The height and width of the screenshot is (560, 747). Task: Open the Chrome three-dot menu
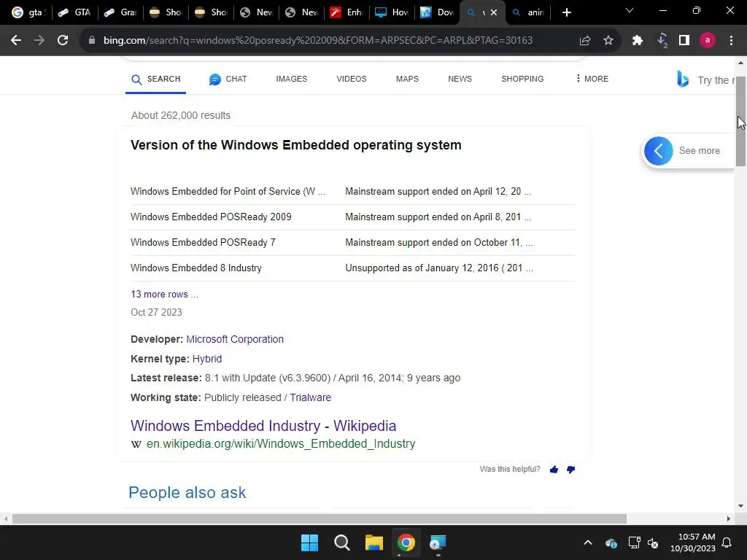point(731,41)
